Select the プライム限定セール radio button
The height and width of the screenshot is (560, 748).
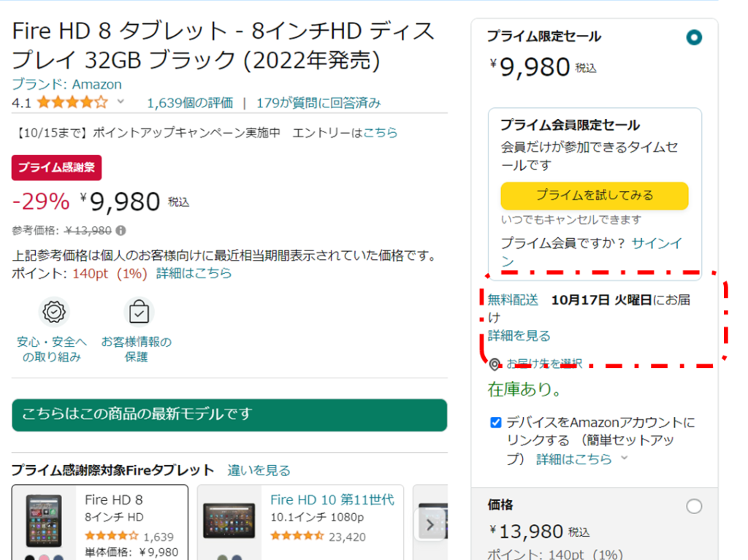tap(694, 37)
